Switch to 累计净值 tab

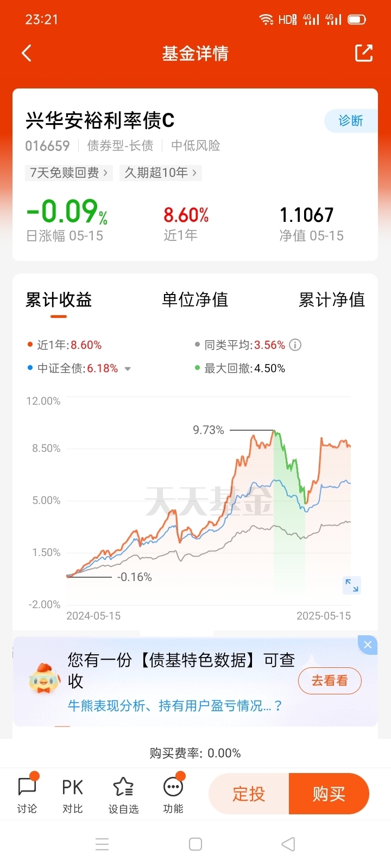point(332,299)
